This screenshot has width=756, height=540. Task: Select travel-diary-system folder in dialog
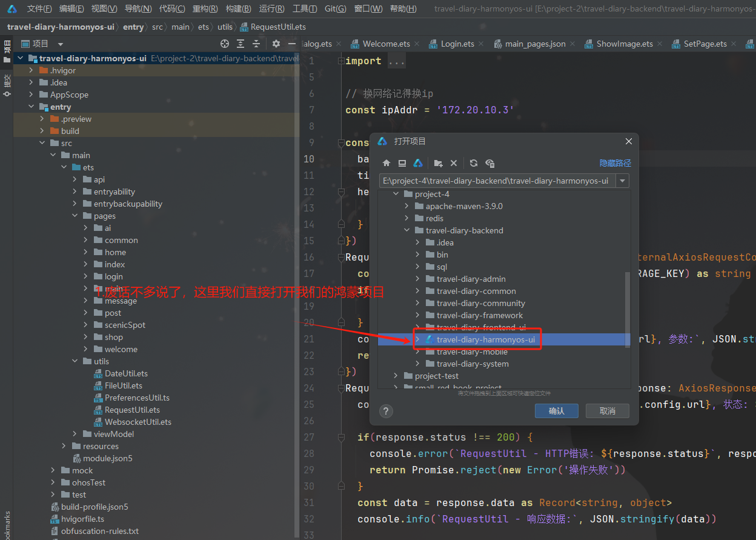(x=472, y=364)
